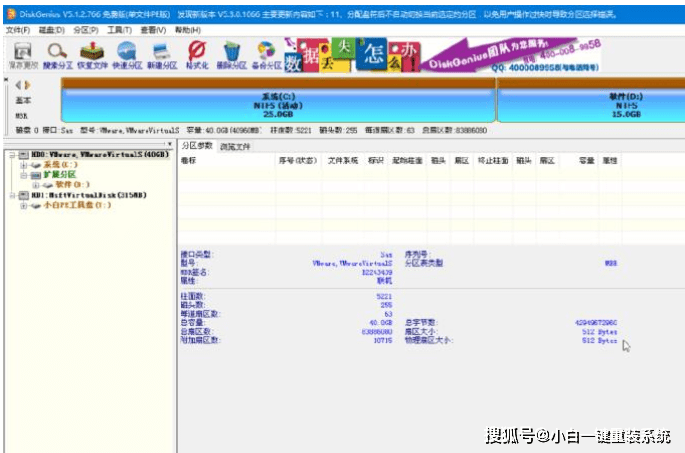Image resolution: width=685 pixels, height=453 pixels.
Task: Open the 硬盘(D) menu
Action: point(52,30)
